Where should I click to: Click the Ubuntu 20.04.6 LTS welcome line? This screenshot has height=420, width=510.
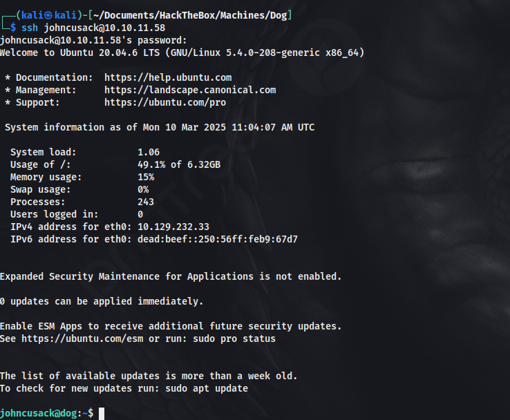tap(182, 52)
